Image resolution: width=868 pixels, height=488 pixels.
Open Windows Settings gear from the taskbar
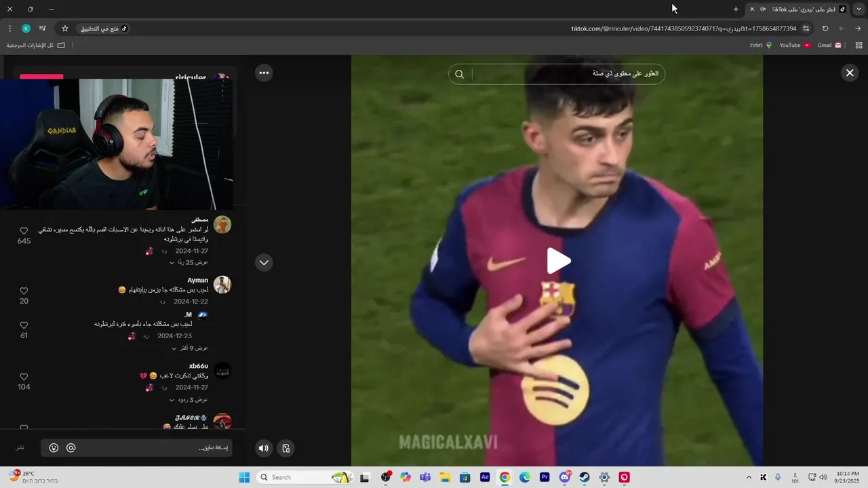(x=604, y=477)
